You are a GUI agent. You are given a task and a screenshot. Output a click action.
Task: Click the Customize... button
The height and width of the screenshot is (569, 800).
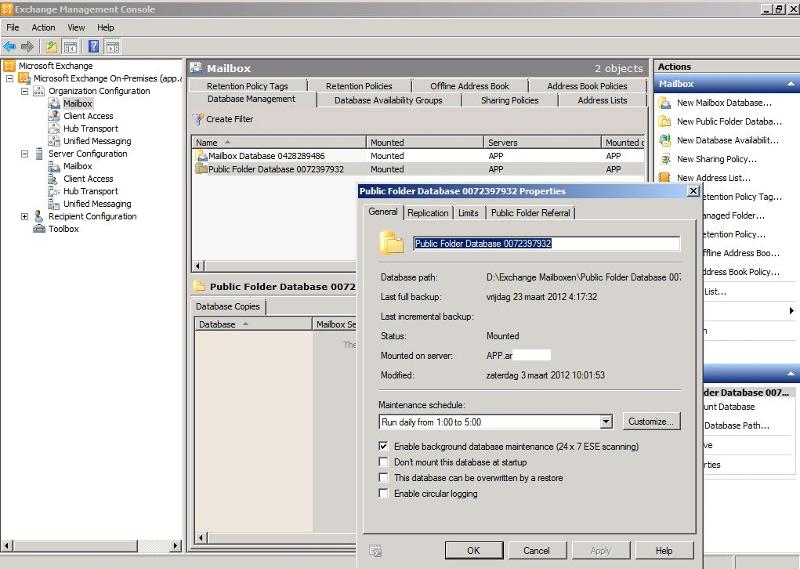tap(651, 422)
